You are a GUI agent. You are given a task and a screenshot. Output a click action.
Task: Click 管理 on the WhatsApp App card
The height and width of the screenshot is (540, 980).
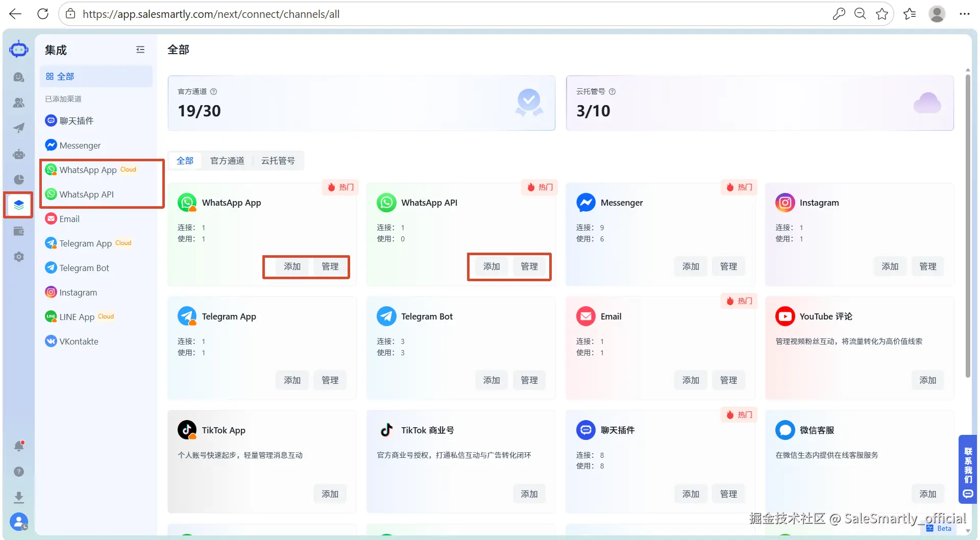point(330,266)
